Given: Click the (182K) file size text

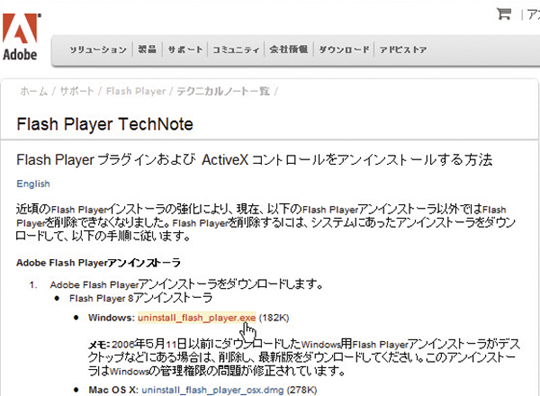Looking at the screenshot, I should click(274, 317).
